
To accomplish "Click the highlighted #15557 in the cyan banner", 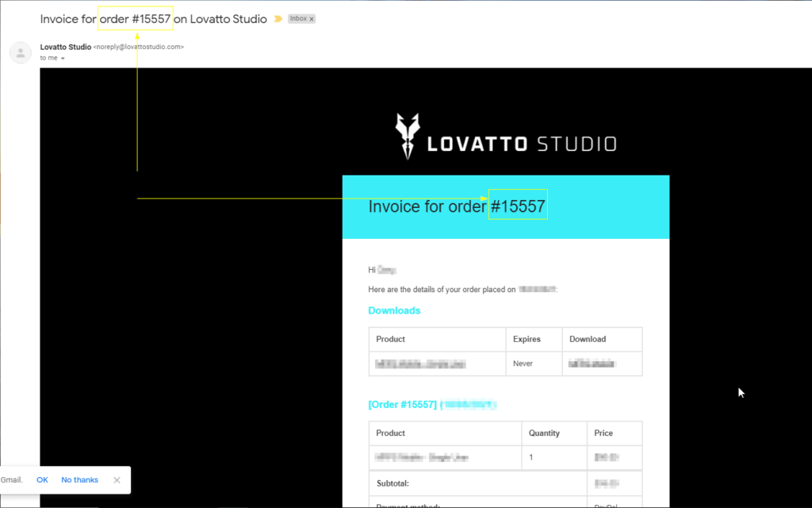I will click(x=517, y=206).
